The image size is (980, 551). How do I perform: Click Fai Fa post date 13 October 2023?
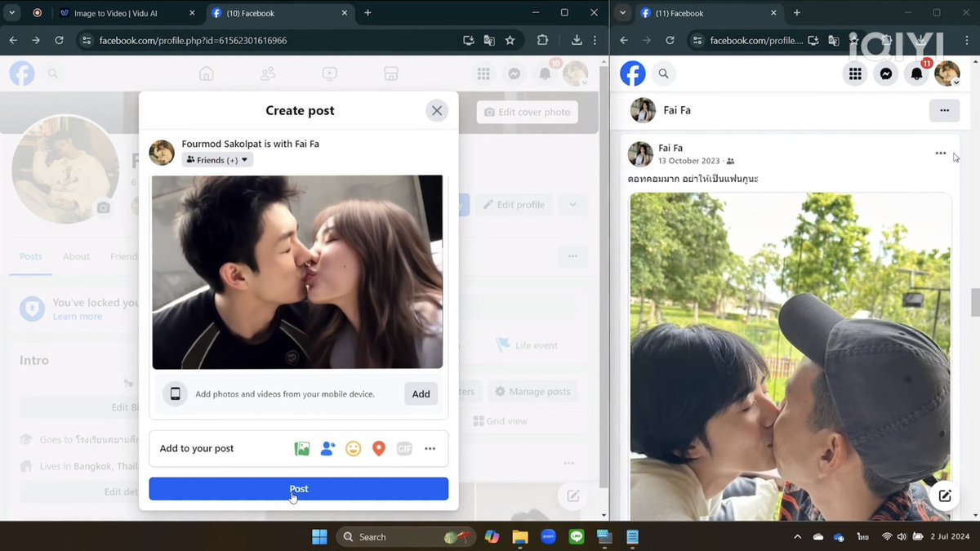click(x=690, y=161)
